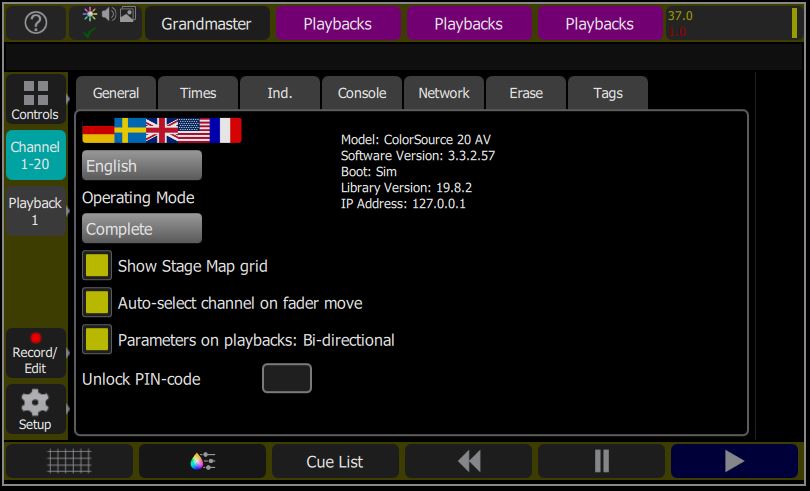Click the Model: ColorSource 20 AV text
Viewport: 810px width, 491px height.
click(416, 140)
